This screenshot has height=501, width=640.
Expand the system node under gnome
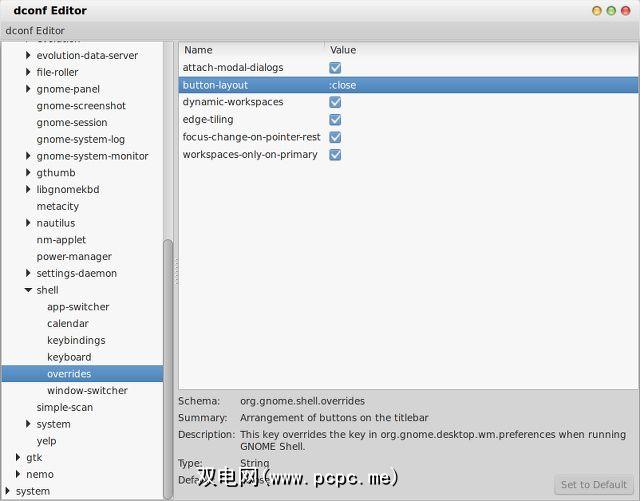click(x=28, y=424)
